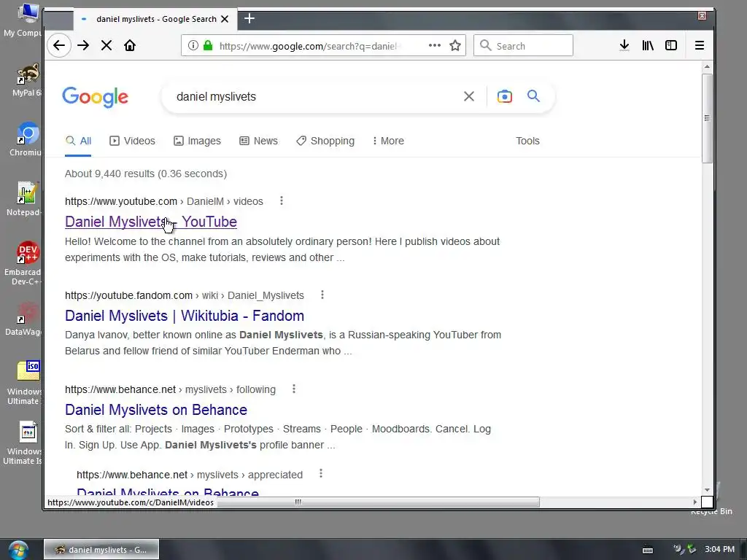Select the daniel myslivets Google Search tab
747x560 pixels.
pyautogui.click(x=155, y=19)
